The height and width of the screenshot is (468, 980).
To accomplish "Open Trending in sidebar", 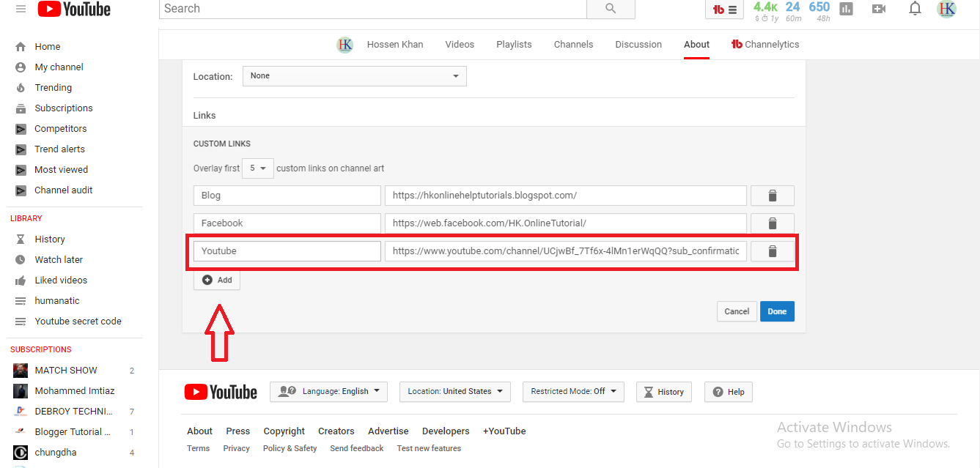I will 53,87.
